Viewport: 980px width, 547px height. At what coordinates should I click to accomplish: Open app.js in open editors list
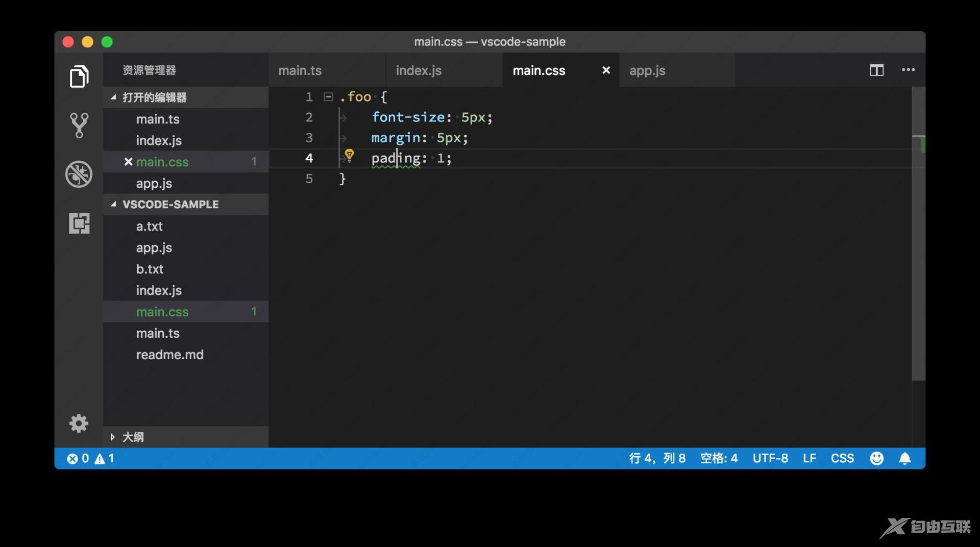[186, 183]
